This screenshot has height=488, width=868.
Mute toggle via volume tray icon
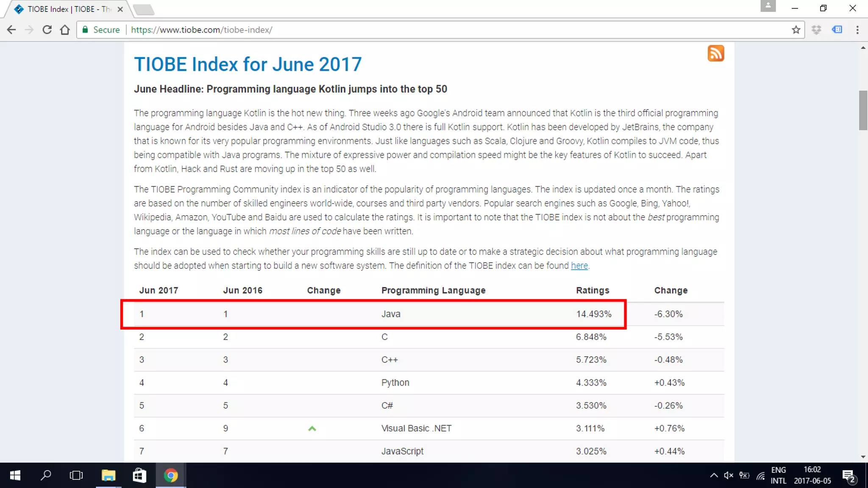coord(728,475)
